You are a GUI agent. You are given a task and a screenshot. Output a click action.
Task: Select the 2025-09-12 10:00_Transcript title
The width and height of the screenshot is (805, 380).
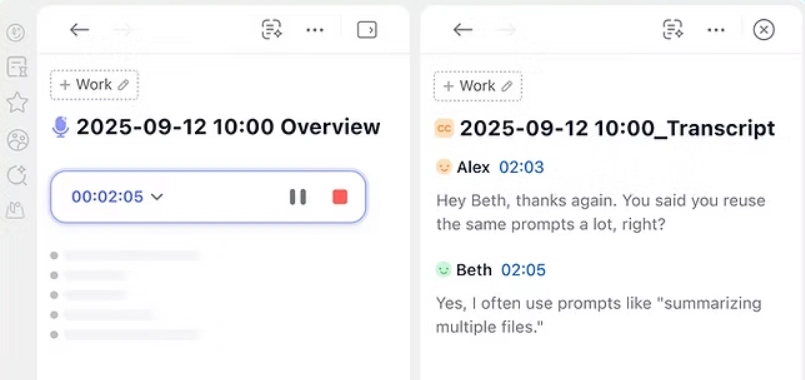tap(617, 128)
